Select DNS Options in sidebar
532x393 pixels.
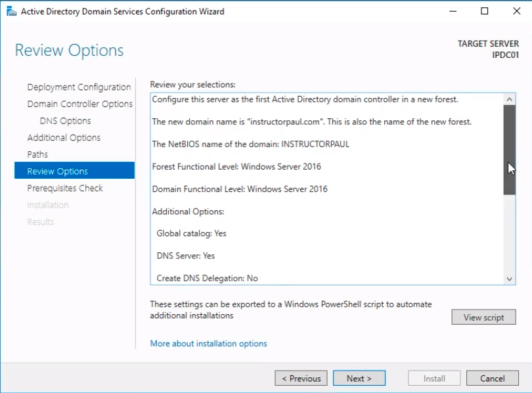pyautogui.click(x=65, y=121)
